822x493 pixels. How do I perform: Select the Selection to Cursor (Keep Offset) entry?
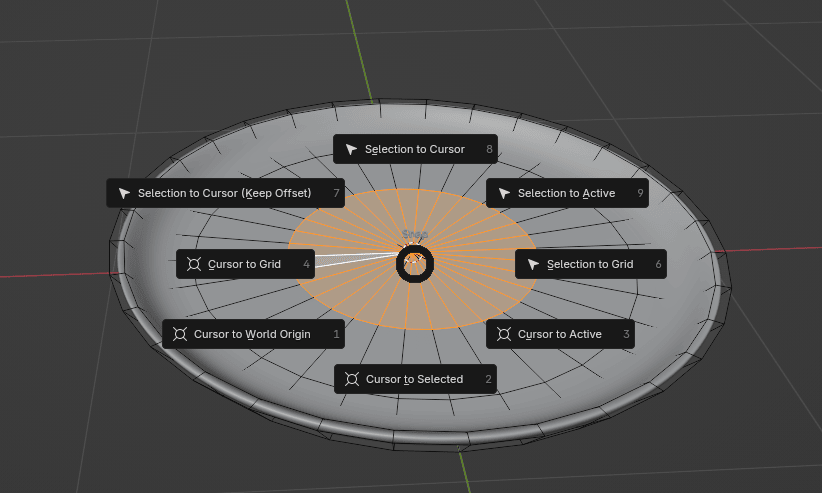[225, 193]
